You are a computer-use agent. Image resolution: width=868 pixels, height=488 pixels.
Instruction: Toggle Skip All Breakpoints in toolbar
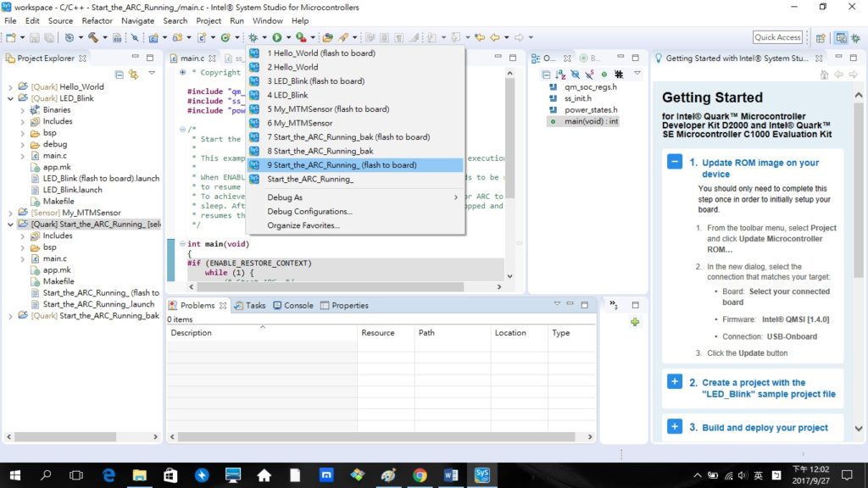click(135, 37)
